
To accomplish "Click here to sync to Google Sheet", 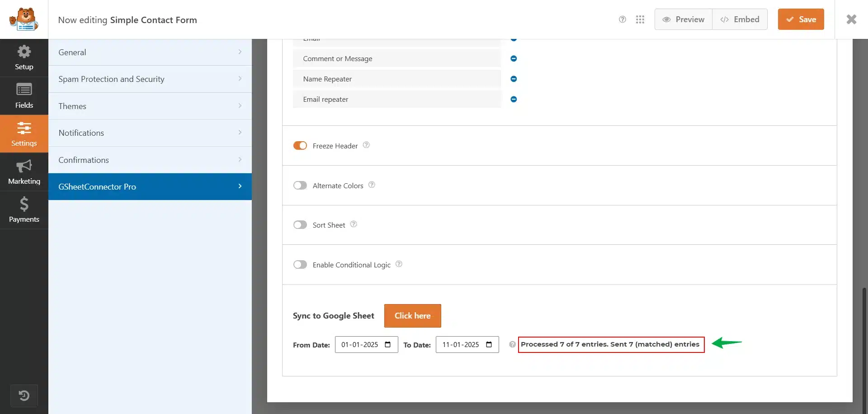I will pyautogui.click(x=412, y=315).
